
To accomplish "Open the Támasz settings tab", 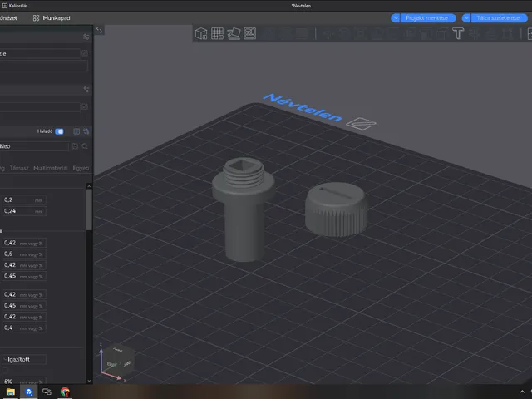I will [x=19, y=168].
